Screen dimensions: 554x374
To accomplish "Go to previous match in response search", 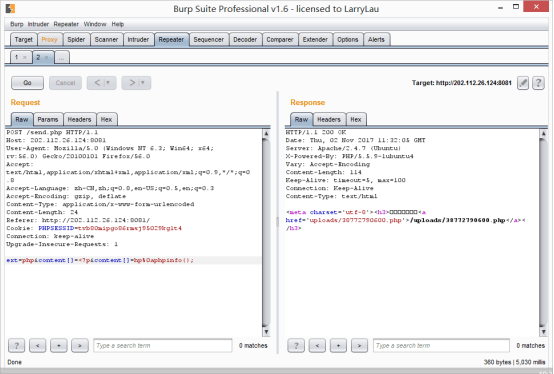I will pyautogui.click(x=317, y=345).
